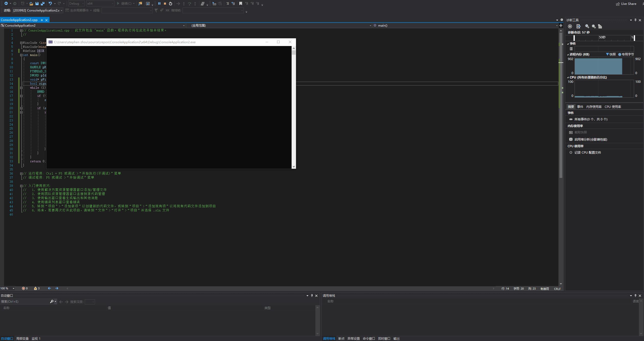Open the Debug configuration dropdown
The width and height of the screenshot is (644, 341).
coord(76,4)
